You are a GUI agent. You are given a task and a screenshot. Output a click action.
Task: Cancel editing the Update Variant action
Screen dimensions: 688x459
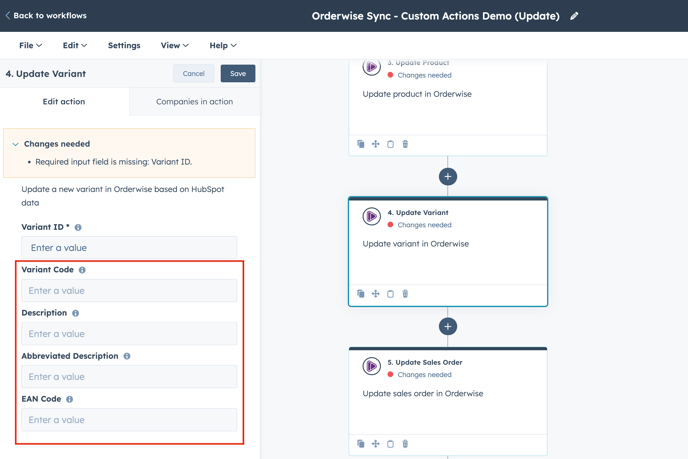click(x=194, y=73)
